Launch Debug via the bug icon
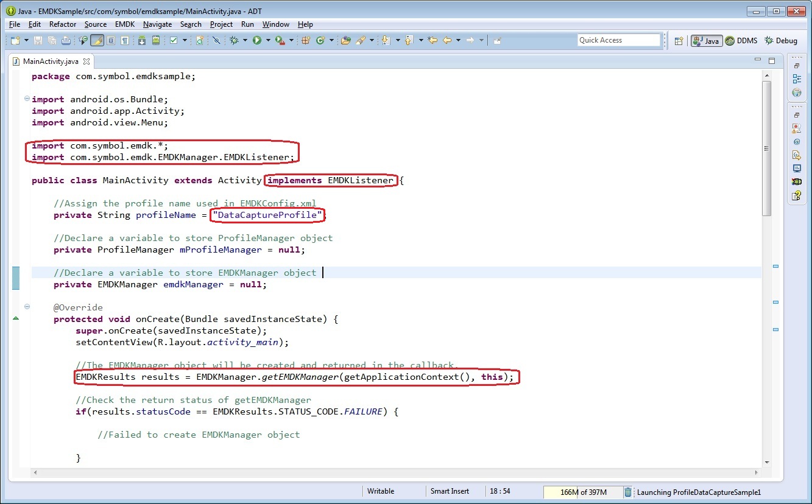The height and width of the screenshot is (504, 812). pyautogui.click(x=234, y=40)
